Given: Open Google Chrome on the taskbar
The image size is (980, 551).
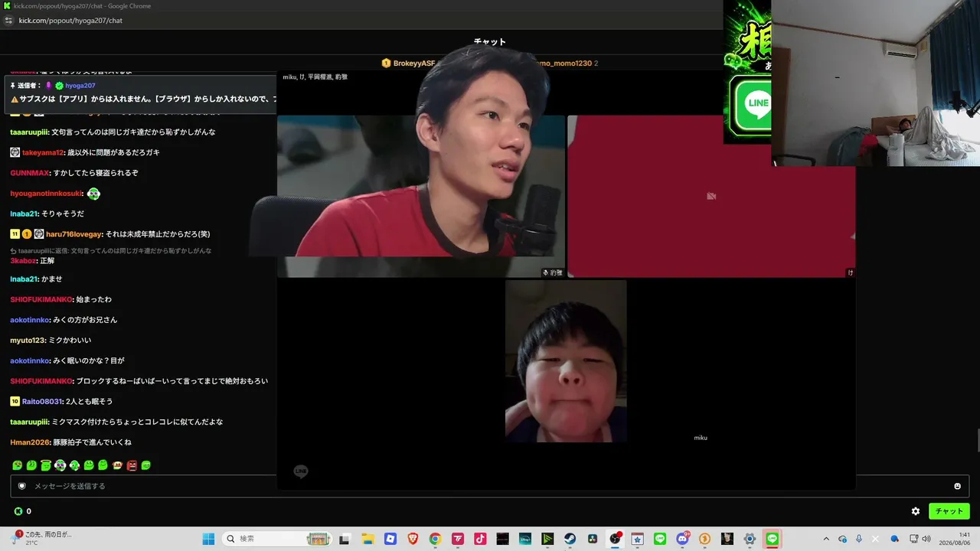Looking at the screenshot, I should 435,539.
